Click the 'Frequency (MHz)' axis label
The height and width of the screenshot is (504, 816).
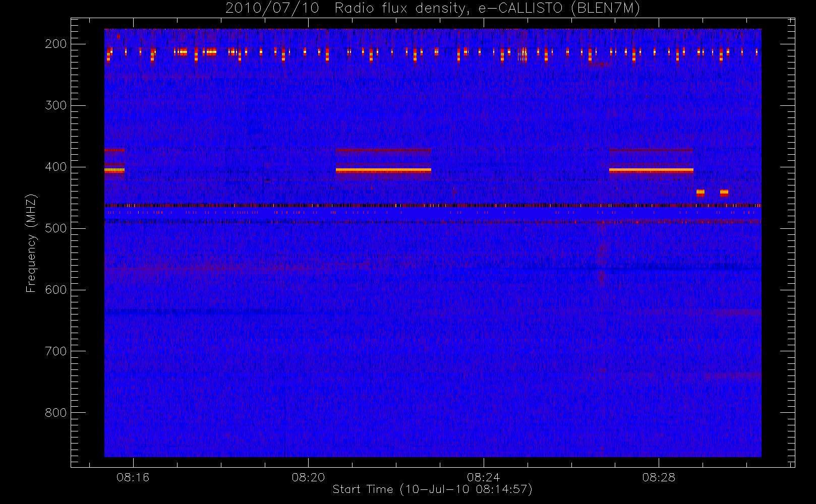click(31, 243)
